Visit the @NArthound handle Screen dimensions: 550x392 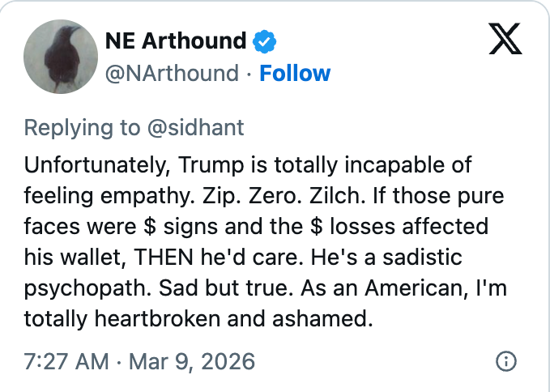click(x=172, y=74)
